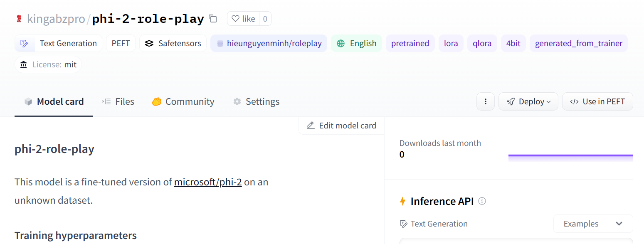Click the License: mit tag
This screenshot has width=644, height=244.
coord(48,64)
